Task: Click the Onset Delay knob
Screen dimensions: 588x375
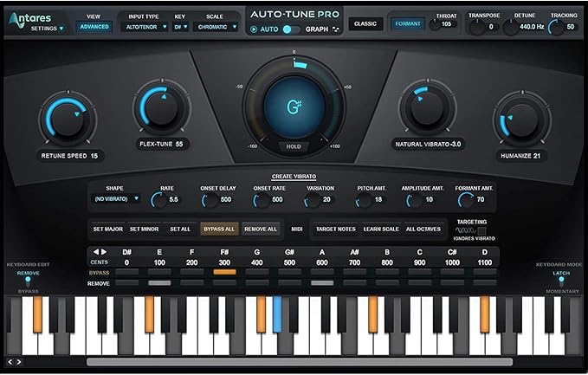Action: tap(210, 200)
